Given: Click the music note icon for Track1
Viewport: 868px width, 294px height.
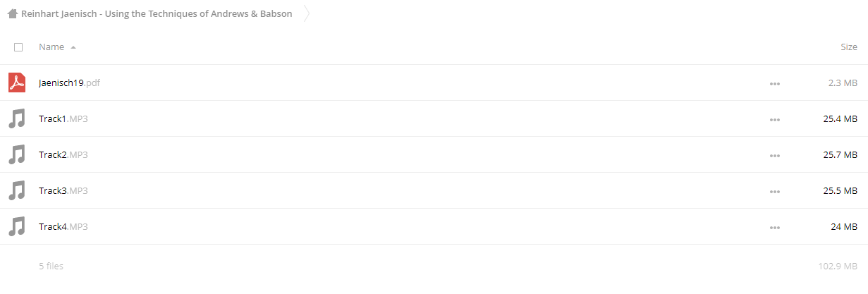Looking at the screenshot, I should pyautogui.click(x=17, y=118).
